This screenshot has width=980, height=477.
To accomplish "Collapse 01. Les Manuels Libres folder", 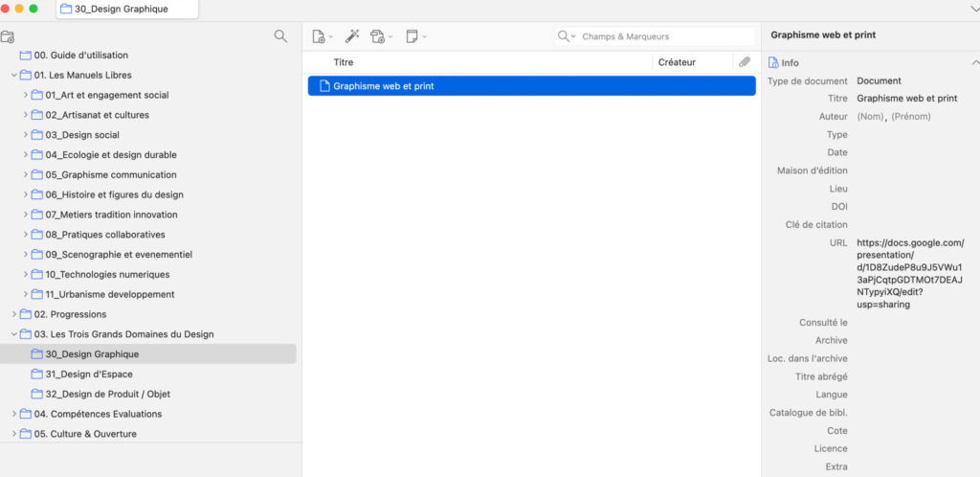I will 13,75.
